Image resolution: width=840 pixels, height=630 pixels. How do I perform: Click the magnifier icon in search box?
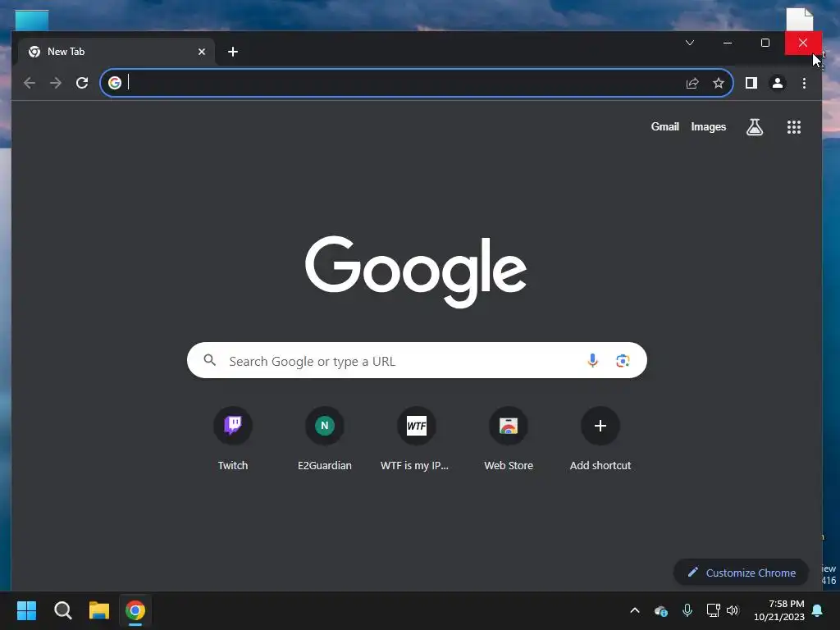click(209, 360)
